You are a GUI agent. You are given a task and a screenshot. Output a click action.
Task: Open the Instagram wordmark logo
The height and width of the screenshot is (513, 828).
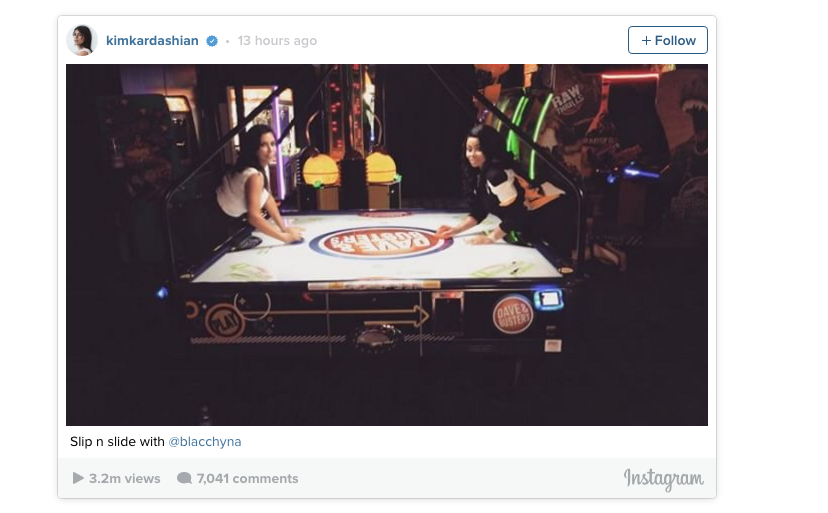(x=663, y=479)
